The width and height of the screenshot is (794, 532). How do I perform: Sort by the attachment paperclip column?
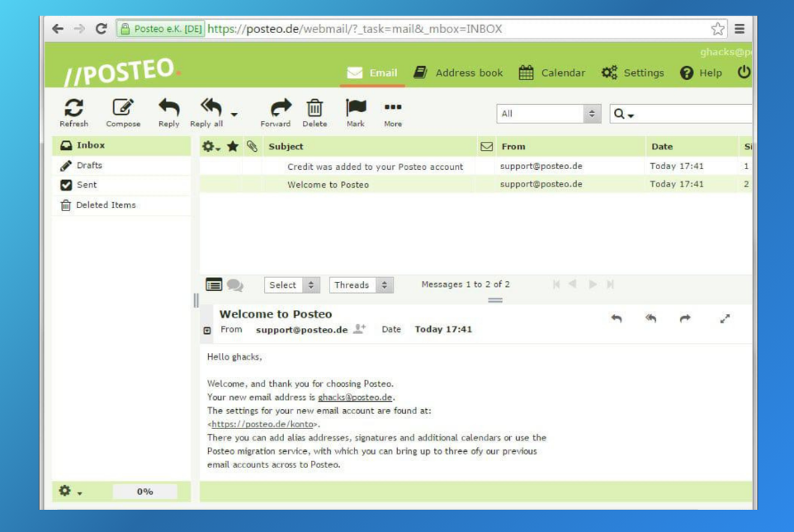coord(252,146)
